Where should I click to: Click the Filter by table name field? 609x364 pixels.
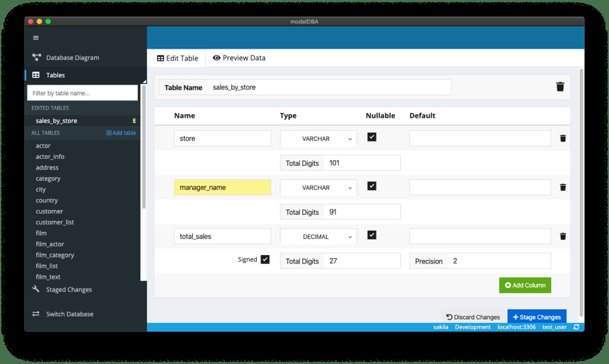point(82,93)
